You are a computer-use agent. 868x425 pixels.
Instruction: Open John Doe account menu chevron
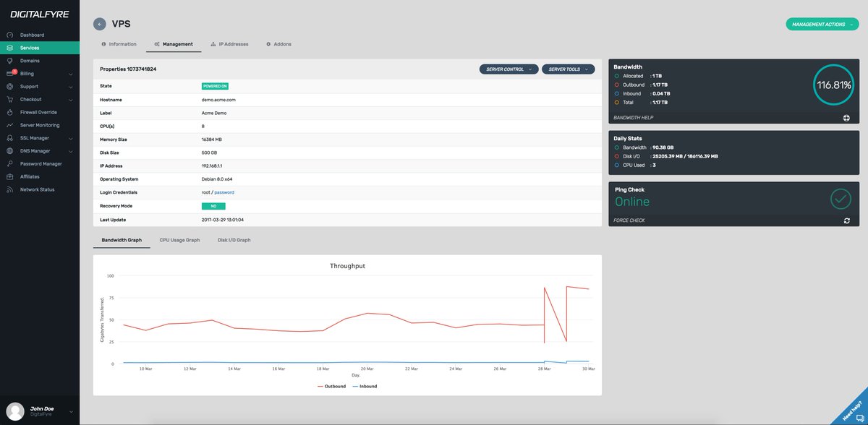pyautogui.click(x=71, y=411)
